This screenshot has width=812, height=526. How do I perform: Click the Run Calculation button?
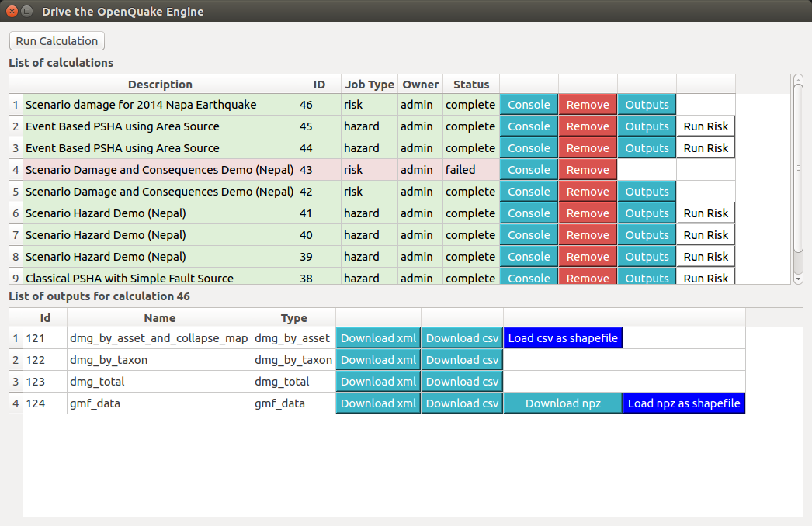point(57,41)
